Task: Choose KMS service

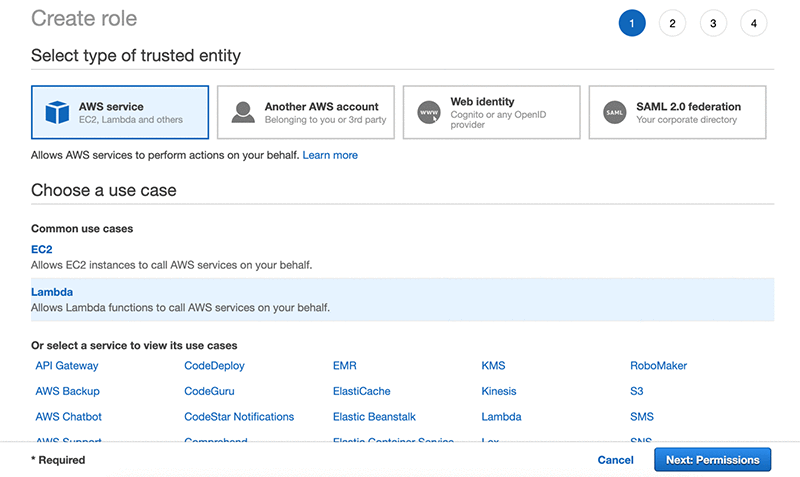Action: [x=493, y=366]
